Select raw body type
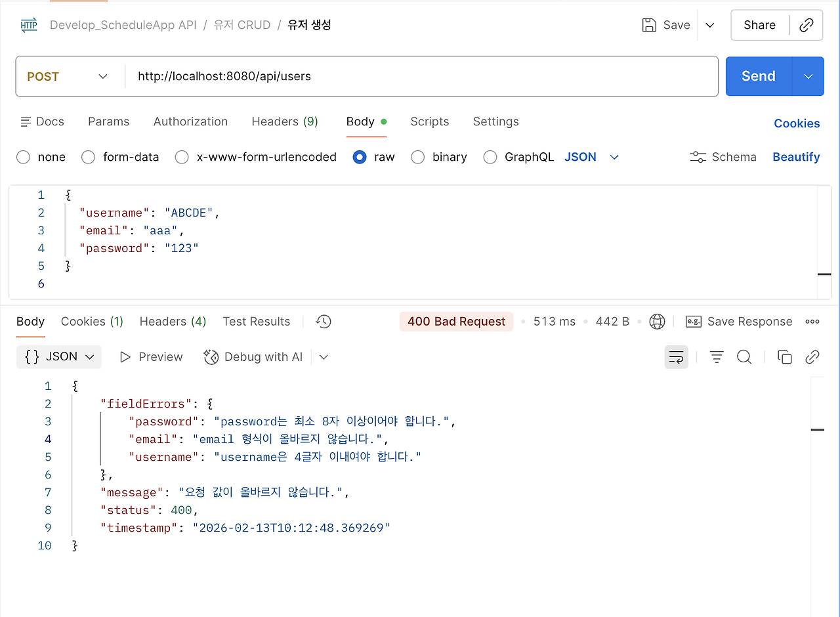 coord(360,157)
